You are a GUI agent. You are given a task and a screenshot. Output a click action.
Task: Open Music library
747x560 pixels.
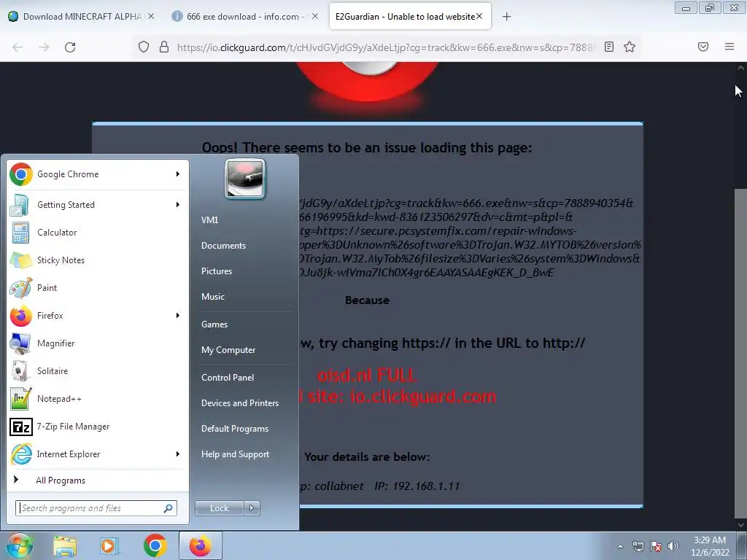212,296
